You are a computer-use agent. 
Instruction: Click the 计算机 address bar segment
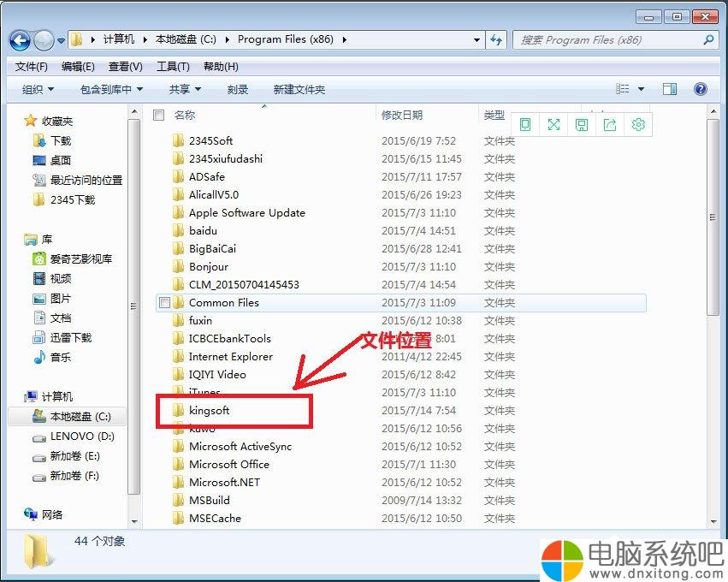tap(118, 39)
